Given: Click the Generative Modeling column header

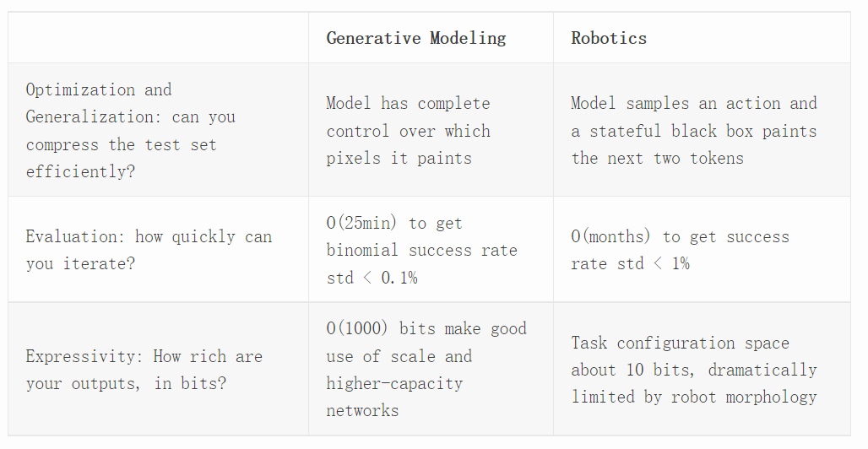Looking at the screenshot, I should pyautogui.click(x=416, y=38).
